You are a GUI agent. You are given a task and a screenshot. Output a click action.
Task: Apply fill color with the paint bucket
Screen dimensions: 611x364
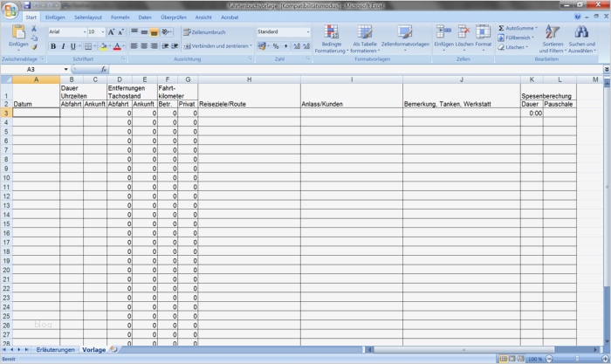point(103,46)
